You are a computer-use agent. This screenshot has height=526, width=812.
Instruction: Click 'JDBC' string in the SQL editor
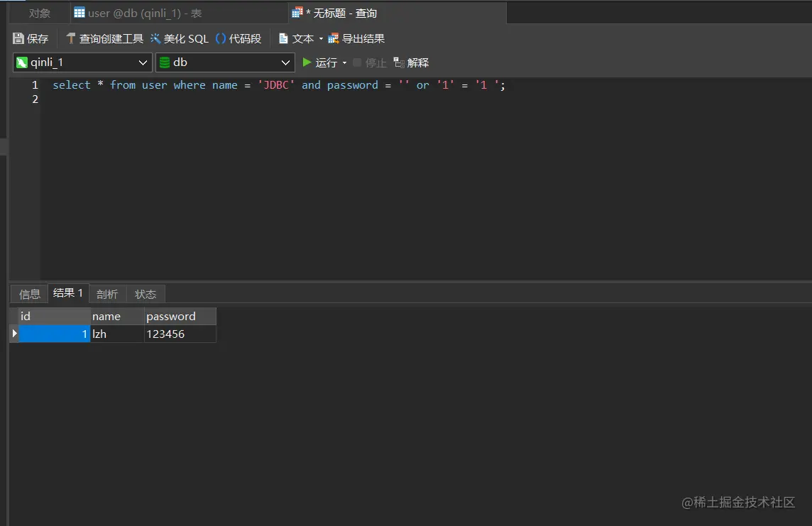pyautogui.click(x=276, y=85)
